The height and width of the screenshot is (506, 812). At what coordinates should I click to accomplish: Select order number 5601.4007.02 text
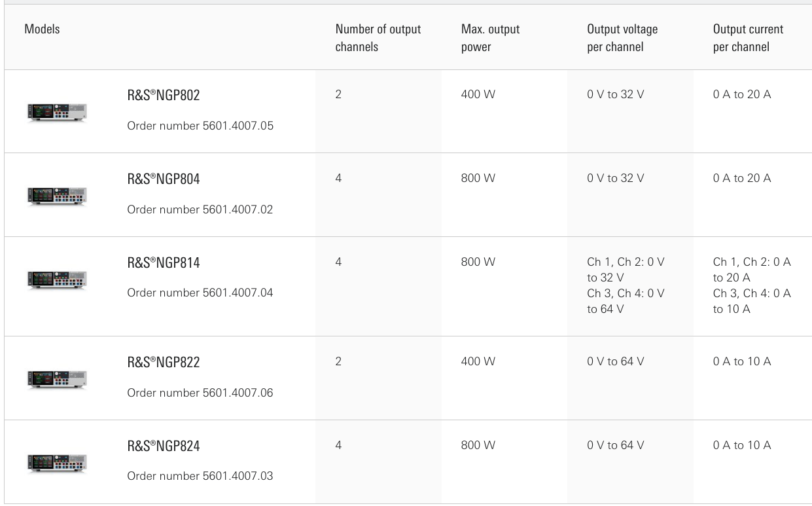pos(200,209)
